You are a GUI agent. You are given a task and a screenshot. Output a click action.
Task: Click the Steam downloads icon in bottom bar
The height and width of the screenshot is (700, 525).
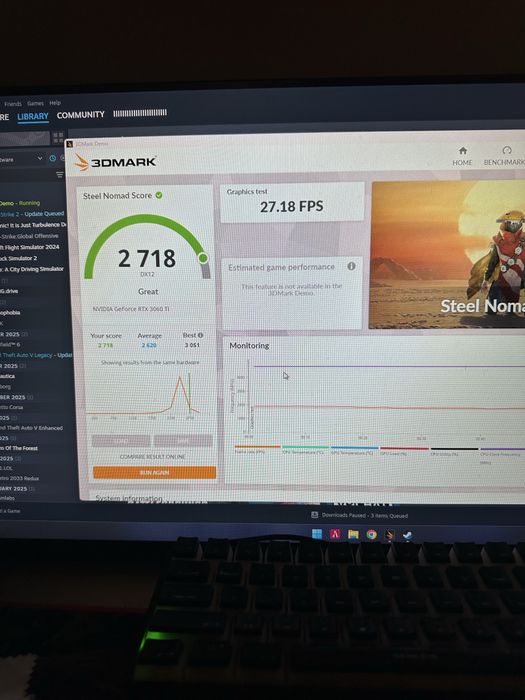[x=314, y=515]
